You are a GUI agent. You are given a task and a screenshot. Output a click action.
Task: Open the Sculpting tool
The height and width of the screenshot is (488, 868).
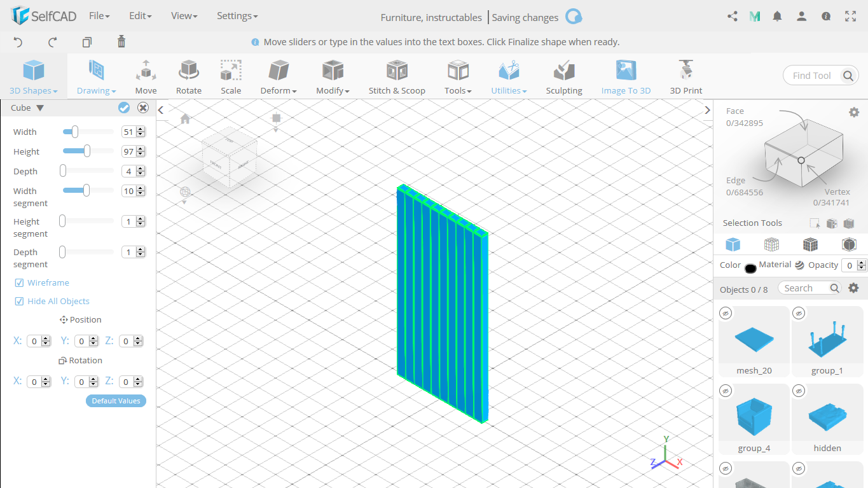564,77
